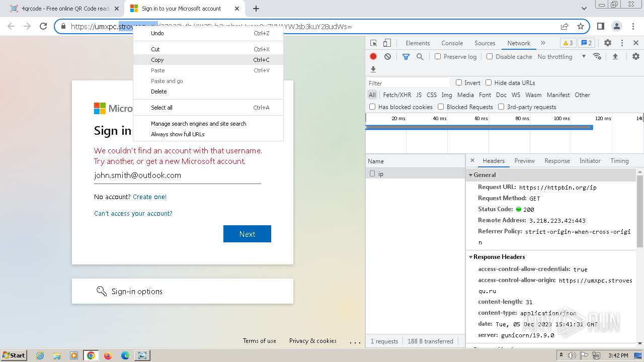Click the inspect element picker icon
Image resolution: width=644 pixels, height=362 pixels.
pyautogui.click(x=373, y=43)
